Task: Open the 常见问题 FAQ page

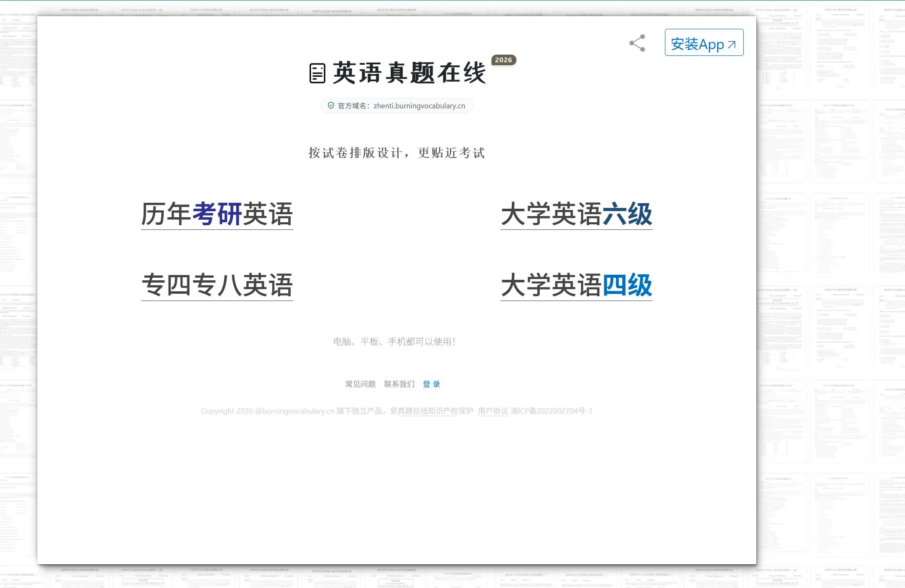Action: [x=359, y=384]
